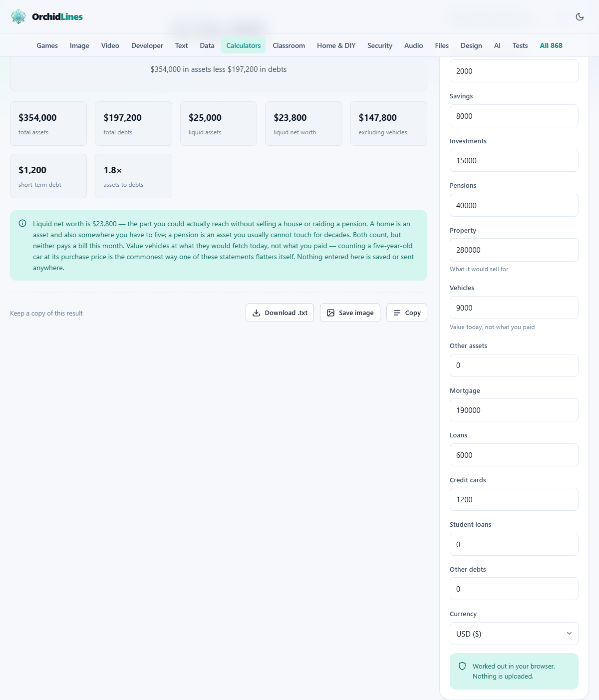Select the Calculators tab
The width and height of the screenshot is (599, 700).
click(244, 45)
